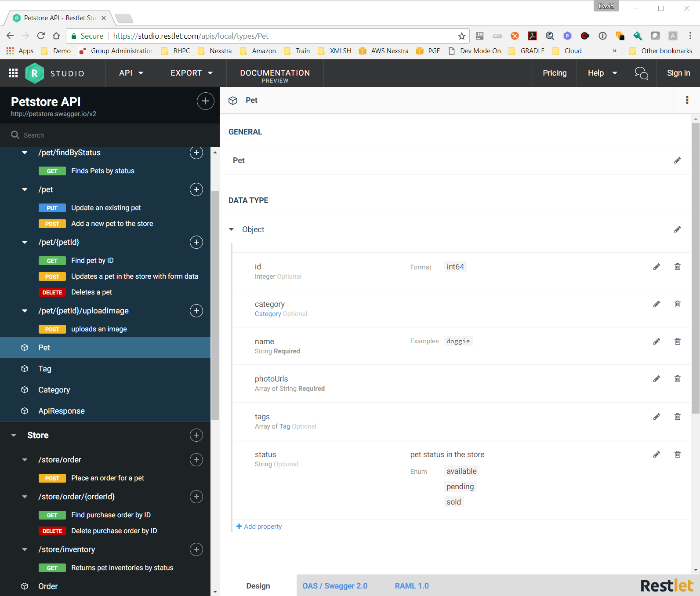Image resolution: width=700 pixels, height=596 pixels.
Task: Add operation to /pet/{petId}/uploadImage resource
Action: 196,311
